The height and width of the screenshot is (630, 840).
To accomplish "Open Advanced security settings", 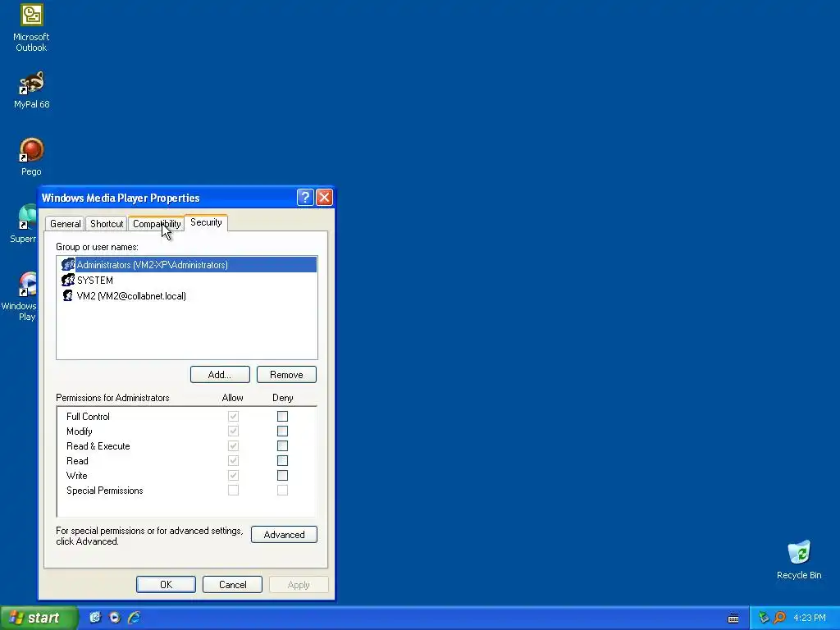I will (284, 535).
